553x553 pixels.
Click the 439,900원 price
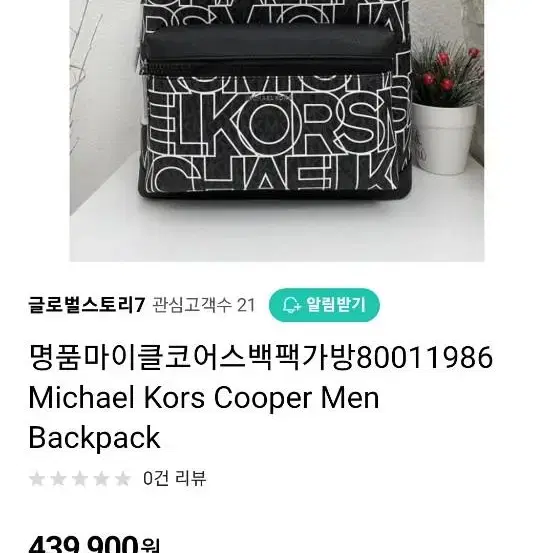coord(94,545)
